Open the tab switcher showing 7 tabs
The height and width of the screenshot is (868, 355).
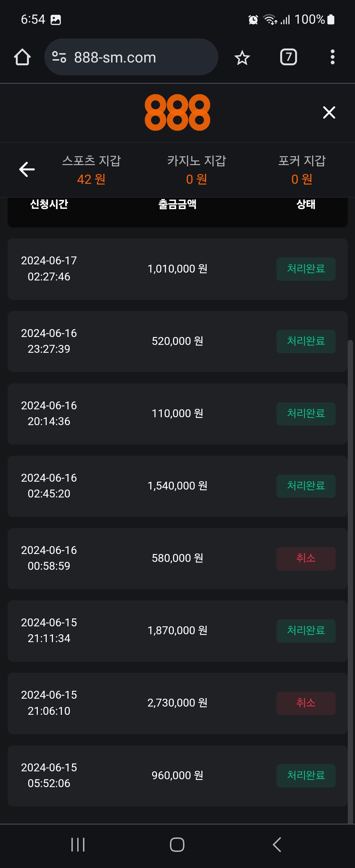[x=288, y=57]
